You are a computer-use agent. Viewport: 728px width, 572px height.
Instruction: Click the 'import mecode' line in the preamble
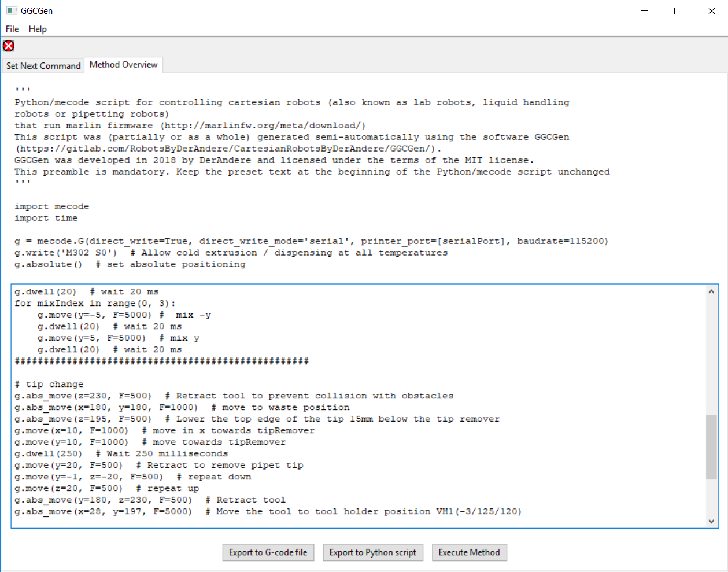click(x=52, y=206)
